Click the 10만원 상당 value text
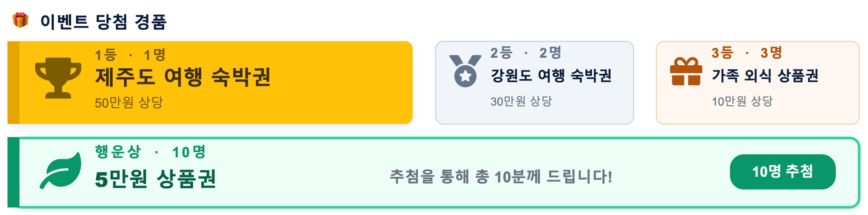 click(742, 101)
